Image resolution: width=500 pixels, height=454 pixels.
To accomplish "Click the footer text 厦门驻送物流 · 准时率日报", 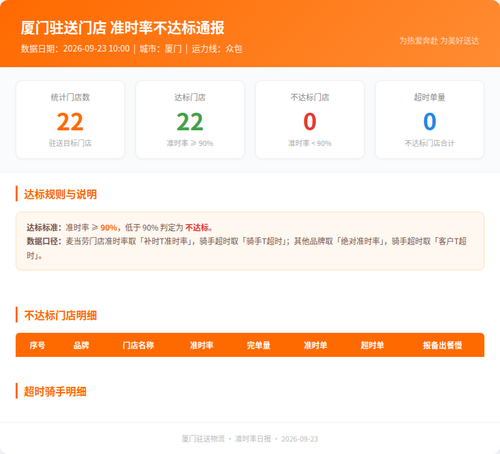I will pyautogui.click(x=227, y=439).
